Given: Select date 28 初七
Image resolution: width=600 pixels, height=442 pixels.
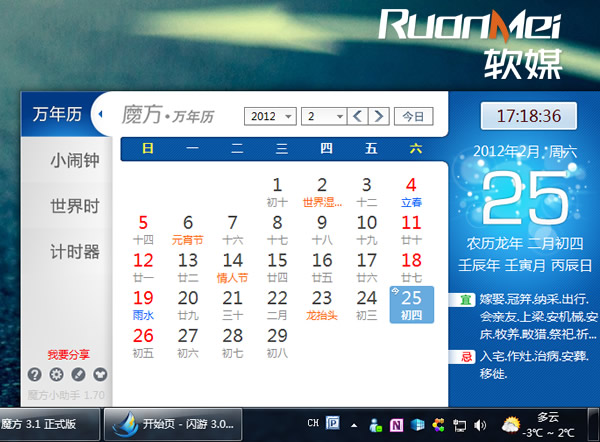Looking at the screenshot, I should pyautogui.click(x=232, y=343).
